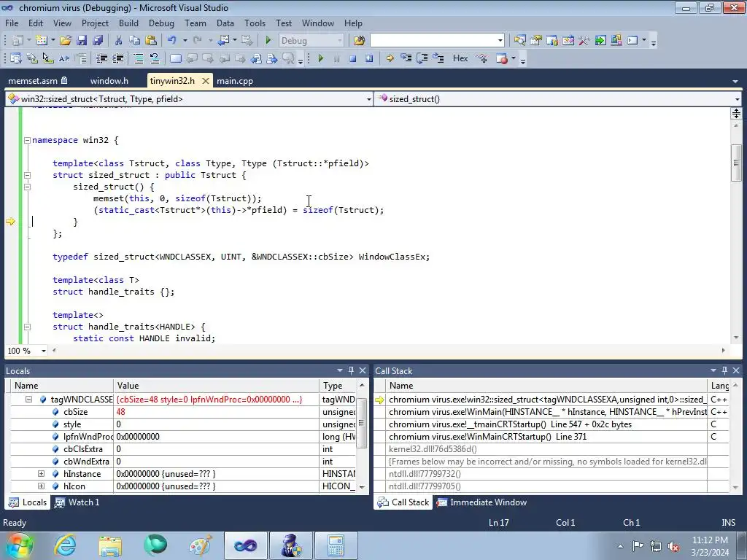
Task: Switch to the window.h tab
Action: [109, 80]
